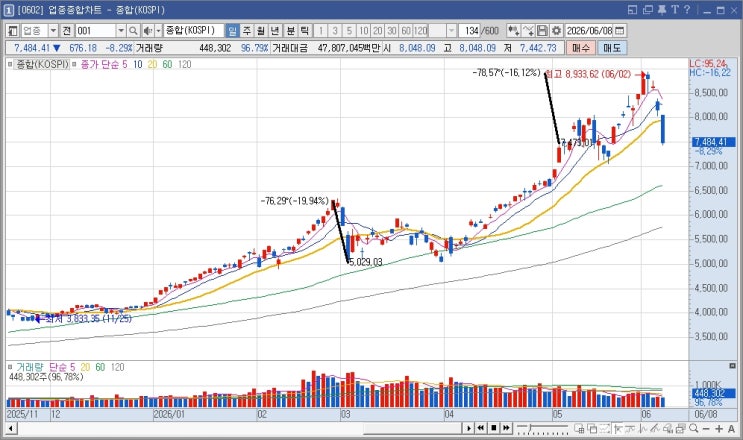743x440 pixels.
Task: Switch to weekly (주) chart period
Action: coord(247,31)
